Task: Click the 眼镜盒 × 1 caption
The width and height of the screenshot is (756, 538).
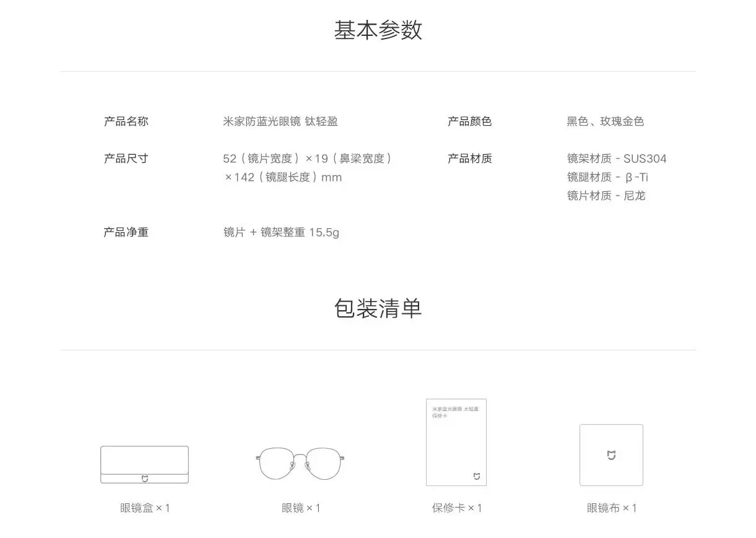Action: click(x=145, y=508)
